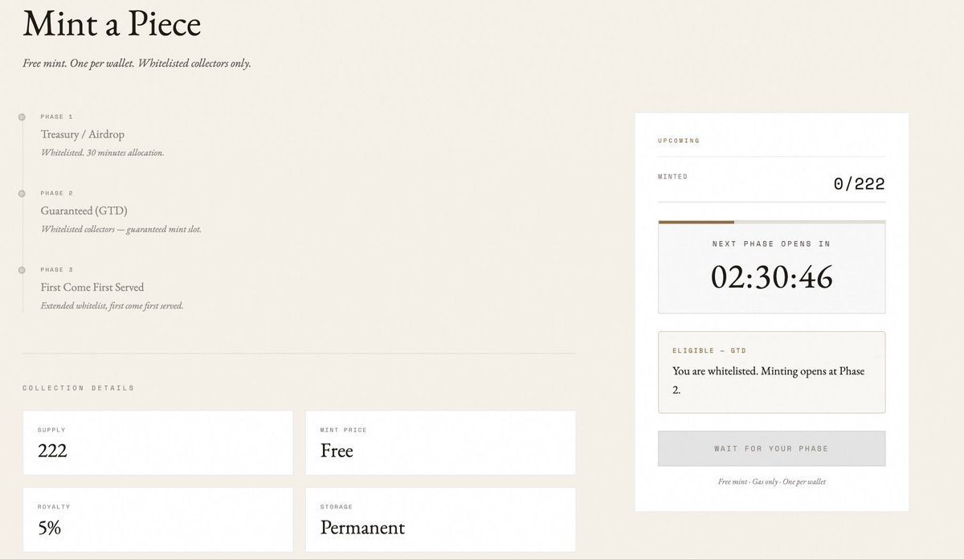Click 'Whitelisted. 30 minutes allocation.' description

[x=102, y=153]
